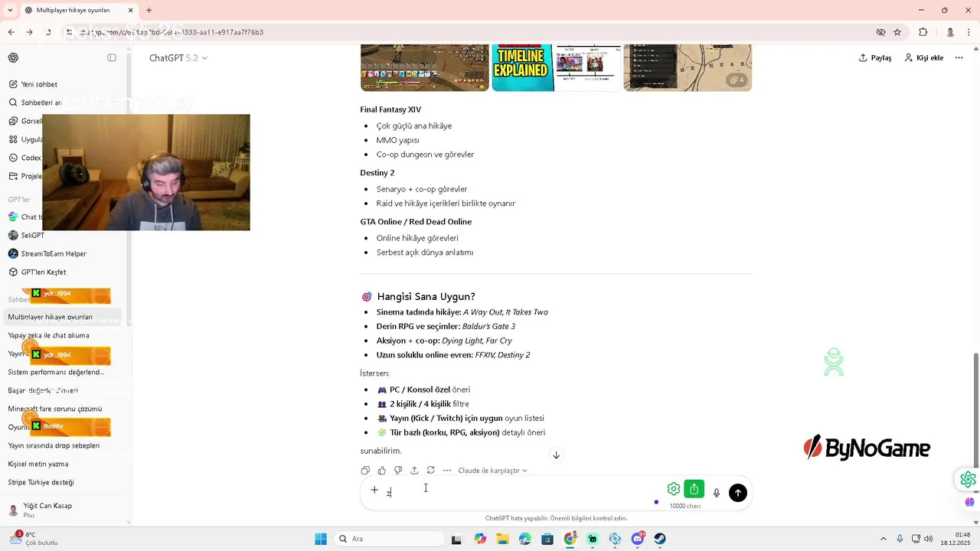Select the Multiplayer hikaye oyunları browser tab
The height and width of the screenshot is (551, 980).
click(79, 10)
